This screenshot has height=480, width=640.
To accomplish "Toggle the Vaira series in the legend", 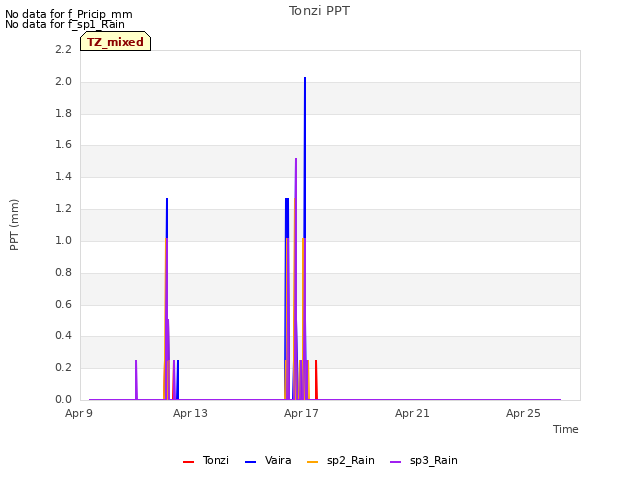I will tap(268, 460).
